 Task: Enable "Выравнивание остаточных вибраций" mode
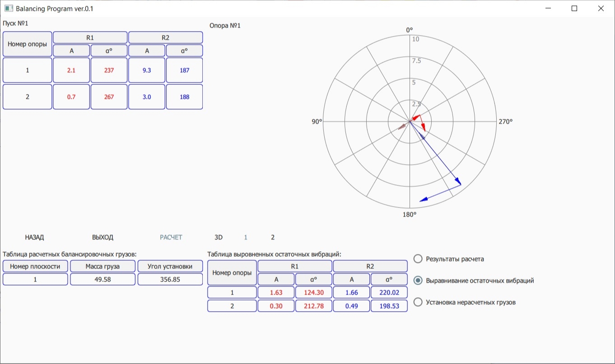tap(418, 281)
